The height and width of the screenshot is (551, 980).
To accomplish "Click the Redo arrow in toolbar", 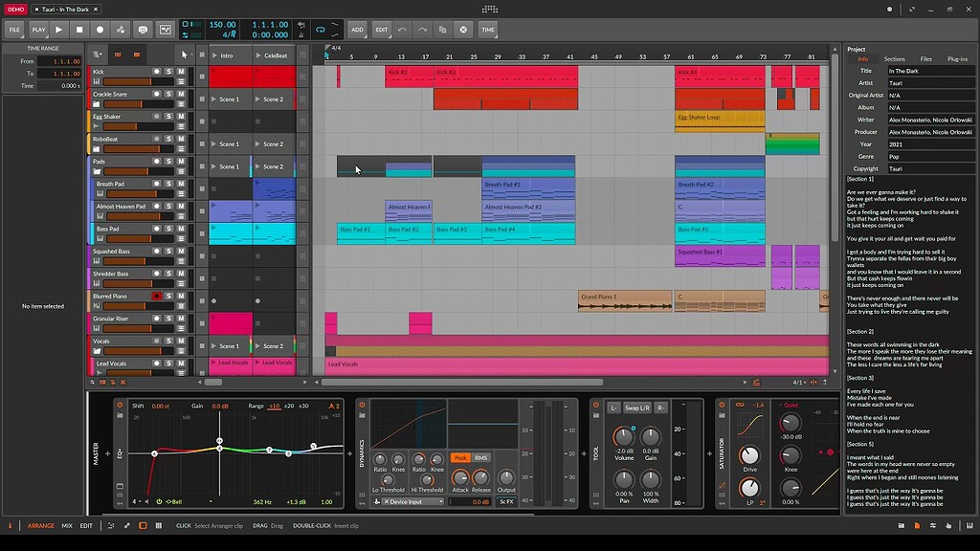I will 422,30.
